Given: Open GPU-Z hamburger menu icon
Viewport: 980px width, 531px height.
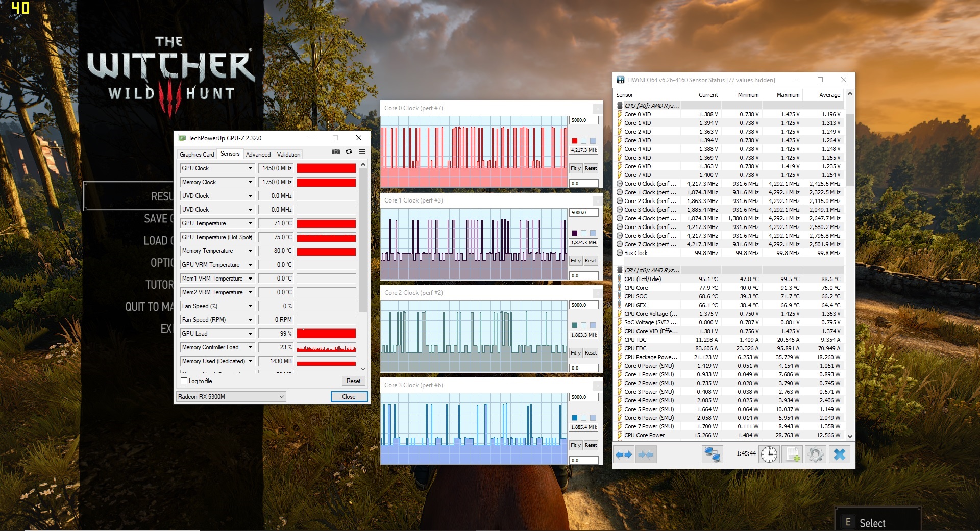Looking at the screenshot, I should click(362, 151).
